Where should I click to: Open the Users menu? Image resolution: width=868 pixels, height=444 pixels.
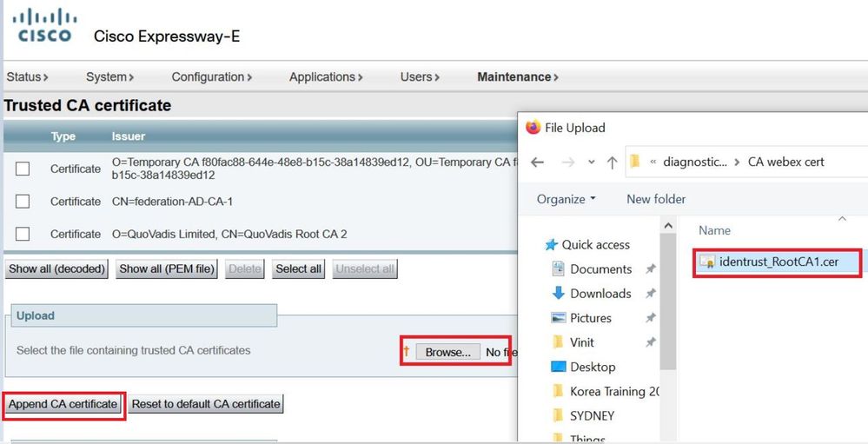click(x=420, y=77)
